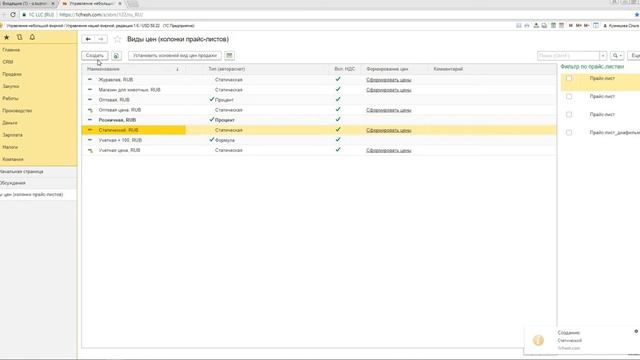This screenshot has width=640, height=360.
Task: Open the favorites star in the sidebar header
Action: click(x=7, y=37)
